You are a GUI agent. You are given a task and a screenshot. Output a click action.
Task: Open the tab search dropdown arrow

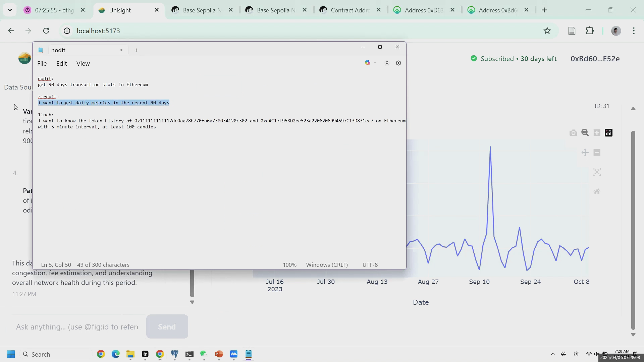pos(10,10)
